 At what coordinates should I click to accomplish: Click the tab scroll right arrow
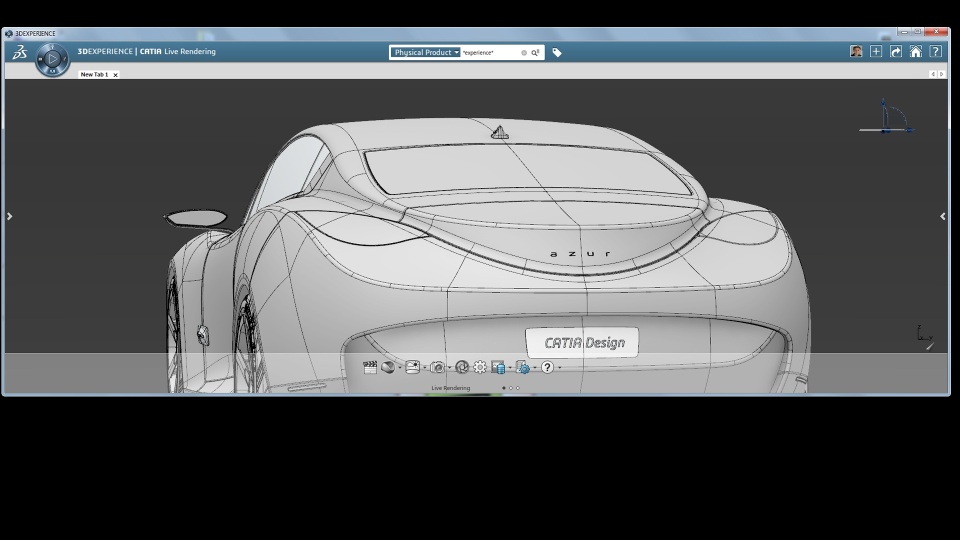coord(942,74)
